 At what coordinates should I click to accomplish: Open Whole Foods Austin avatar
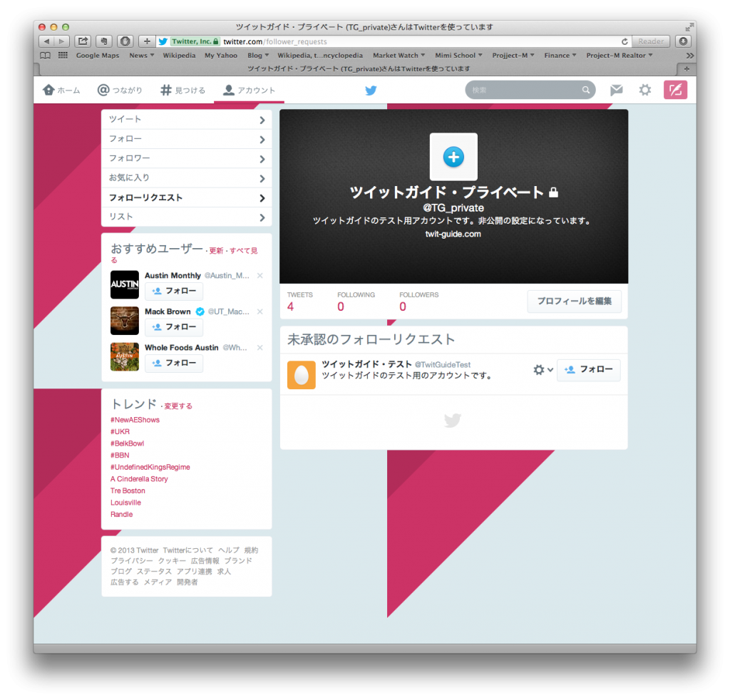(124, 356)
